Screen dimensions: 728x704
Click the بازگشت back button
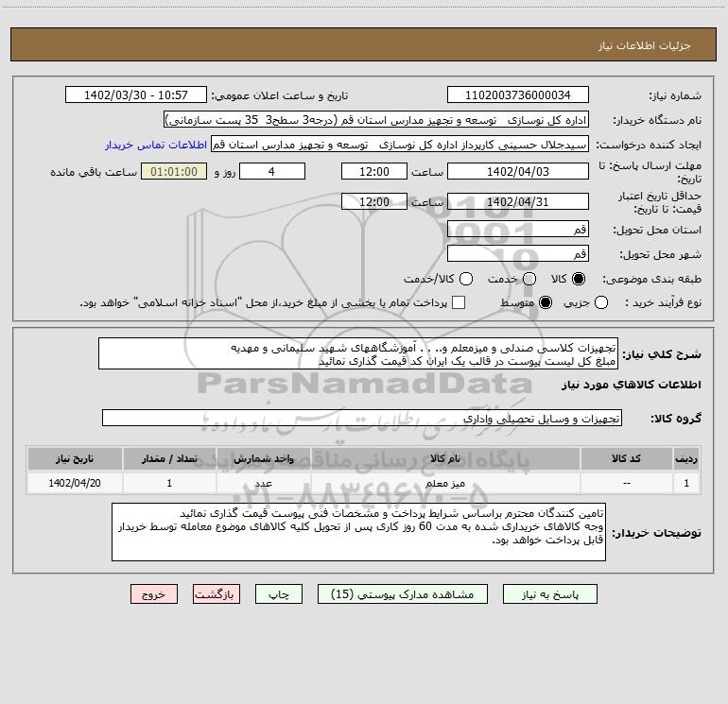tap(217, 594)
